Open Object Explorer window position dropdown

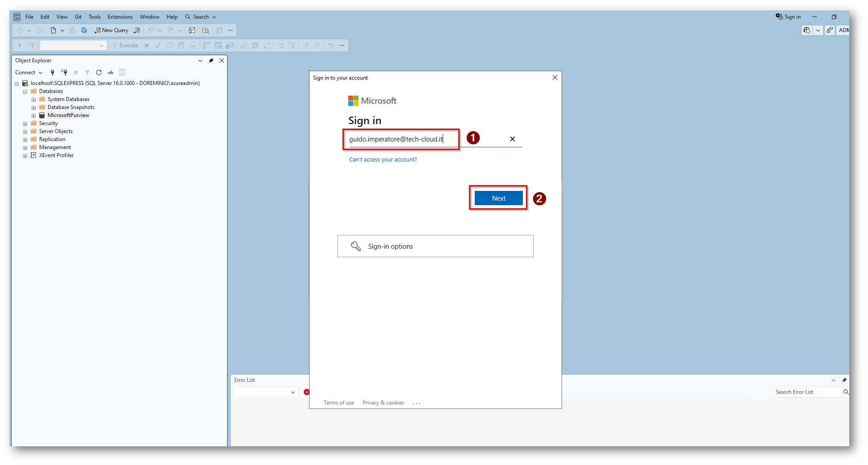tap(200, 61)
